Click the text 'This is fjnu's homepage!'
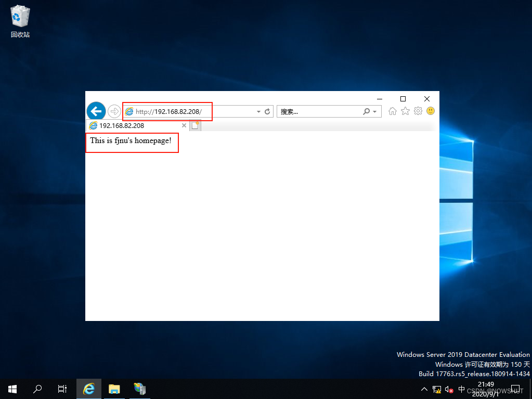Viewport: 532px width, 399px height. click(x=131, y=140)
